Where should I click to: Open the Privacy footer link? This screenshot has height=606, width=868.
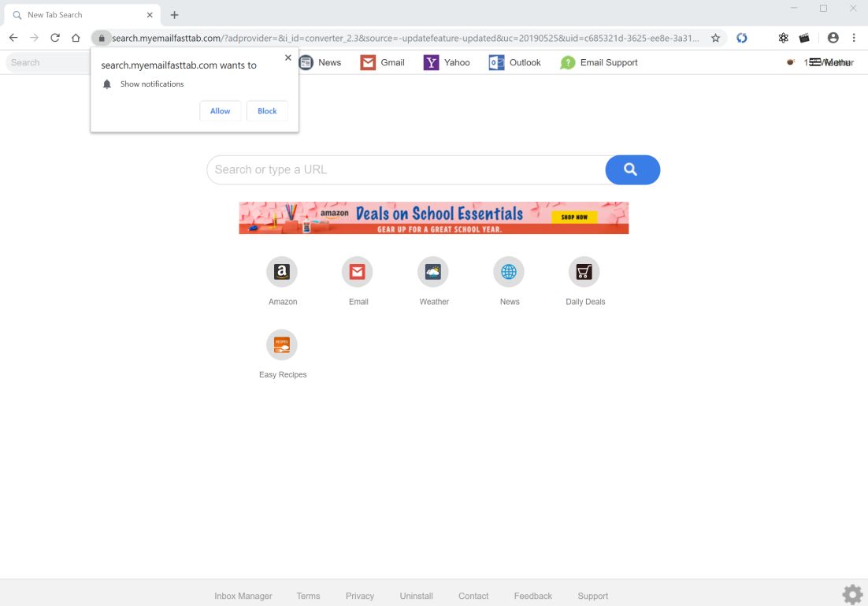pyautogui.click(x=360, y=596)
